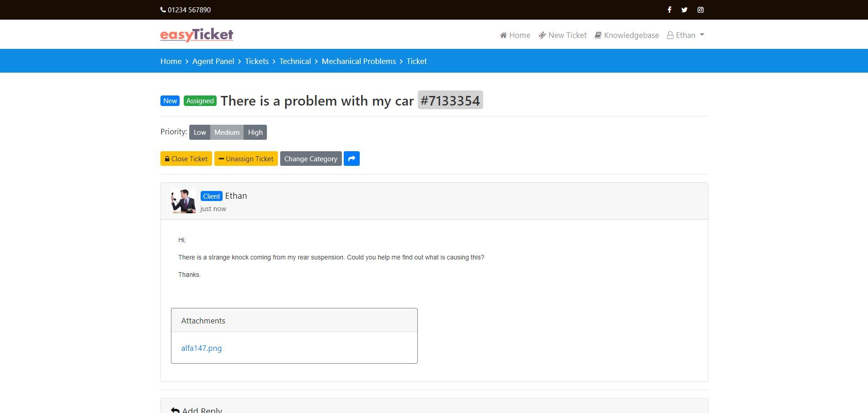Click the Unassign Ticket button

pos(246,159)
